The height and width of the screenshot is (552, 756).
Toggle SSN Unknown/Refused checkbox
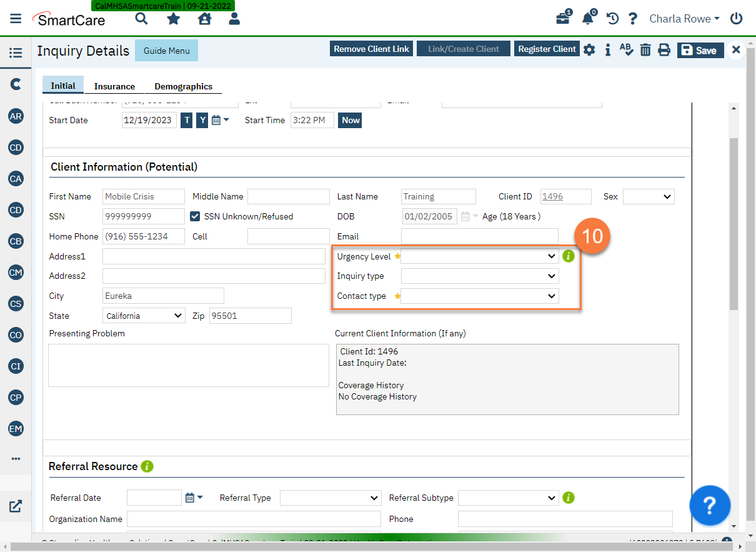tap(196, 216)
